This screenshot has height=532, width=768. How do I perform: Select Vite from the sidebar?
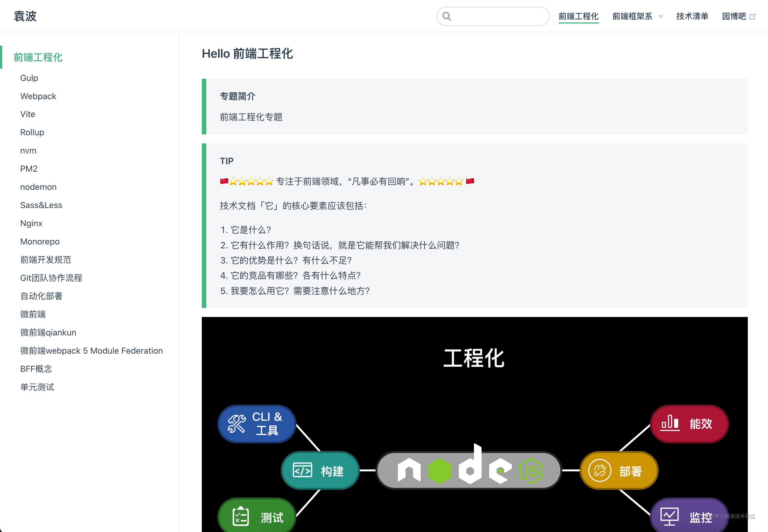pyautogui.click(x=27, y=114)
